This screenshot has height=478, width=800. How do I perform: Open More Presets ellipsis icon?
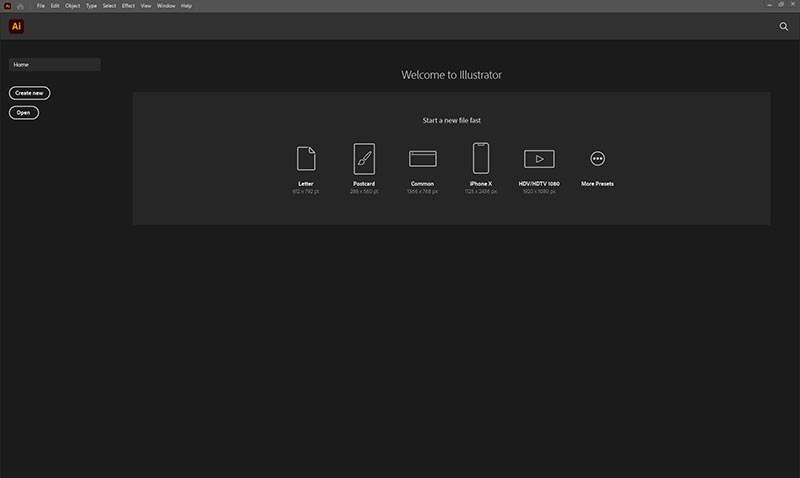coord(597,159)
